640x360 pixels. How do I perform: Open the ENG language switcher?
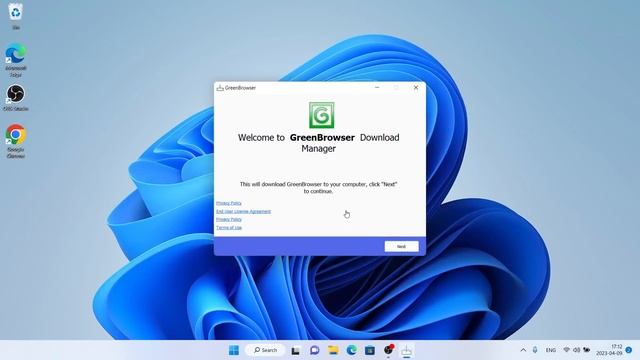point(551,350)
